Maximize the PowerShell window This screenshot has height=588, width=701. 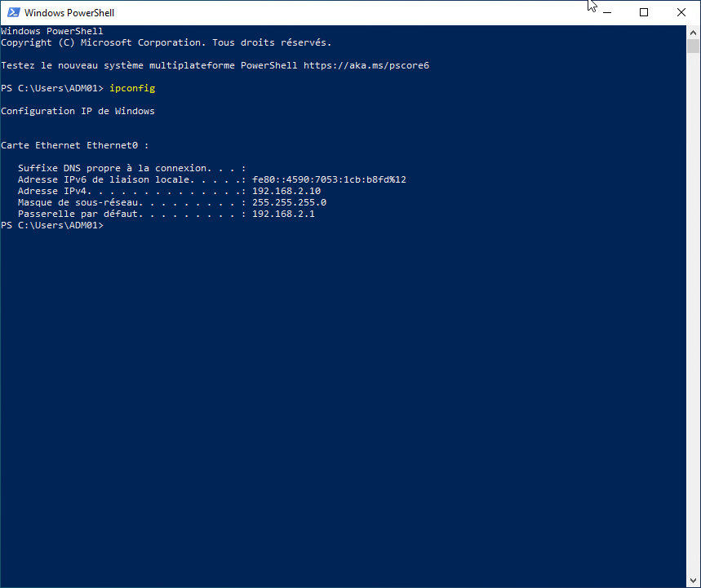[644, 12]
